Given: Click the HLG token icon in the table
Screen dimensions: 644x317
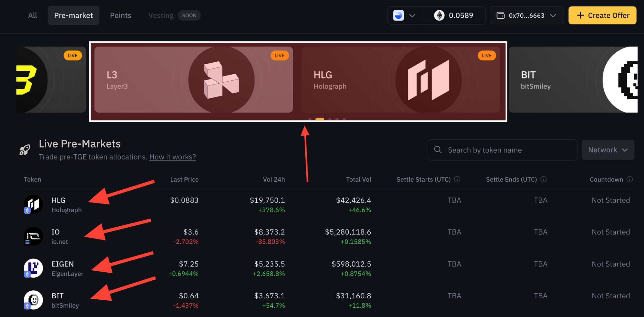Looking at the screenshot, I should click(33, 204).
